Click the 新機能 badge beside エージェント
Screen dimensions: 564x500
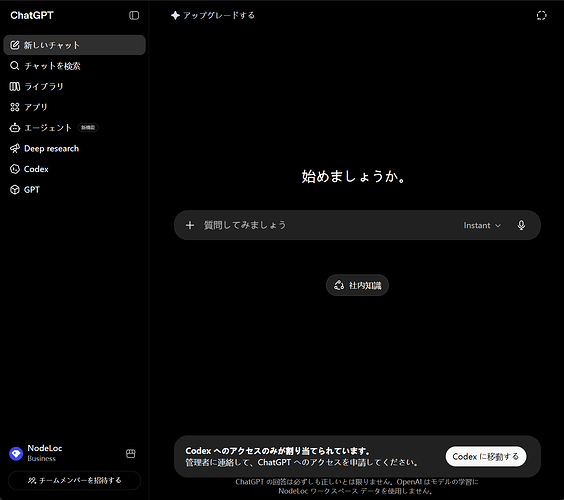88,128
